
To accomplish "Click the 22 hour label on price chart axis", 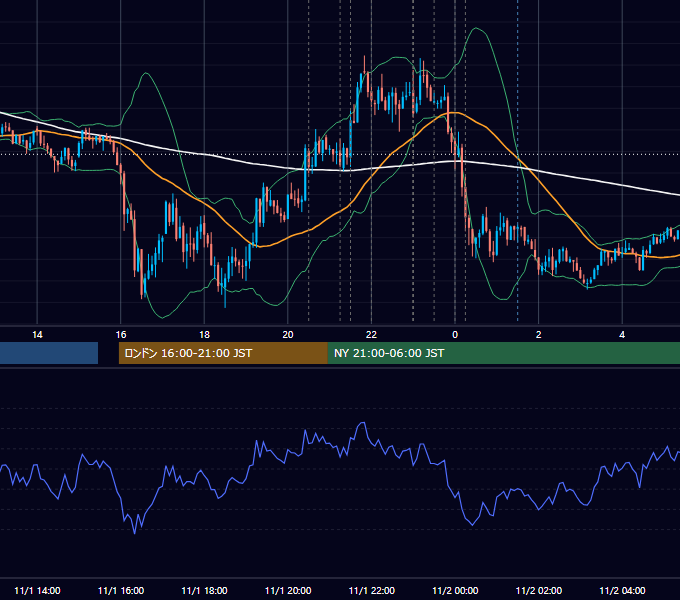I will click(371, 335).
